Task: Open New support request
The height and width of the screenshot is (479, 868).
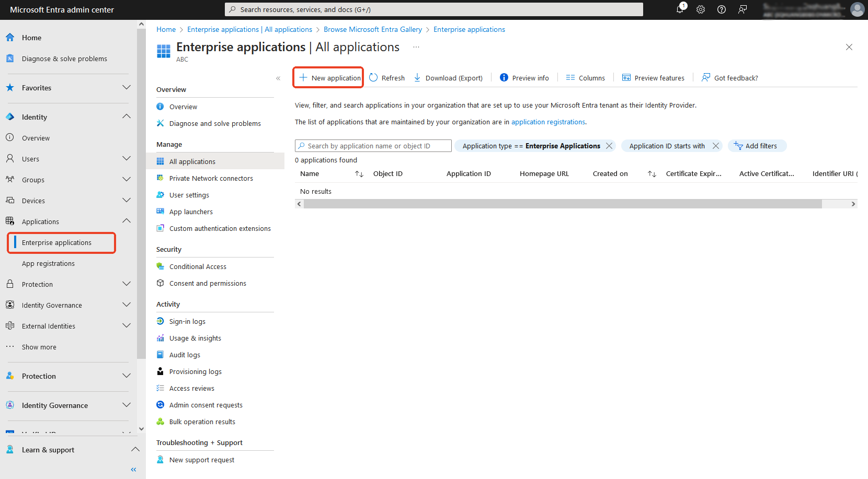Action: coord(202,460)
